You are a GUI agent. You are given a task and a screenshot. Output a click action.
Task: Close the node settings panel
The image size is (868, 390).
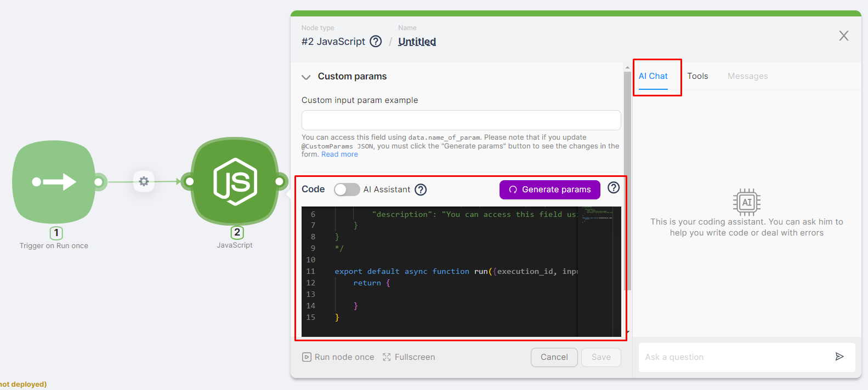843,36
